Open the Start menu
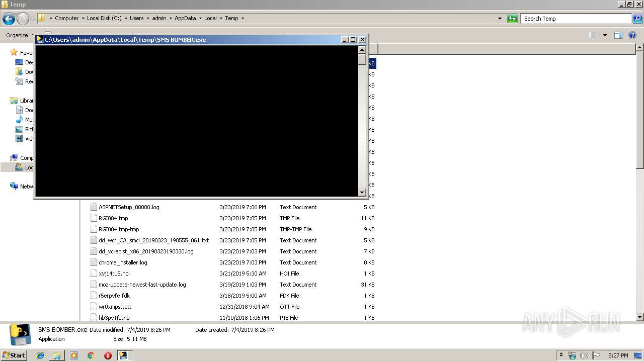Screen dimensions: 644x362 point(14,355)
